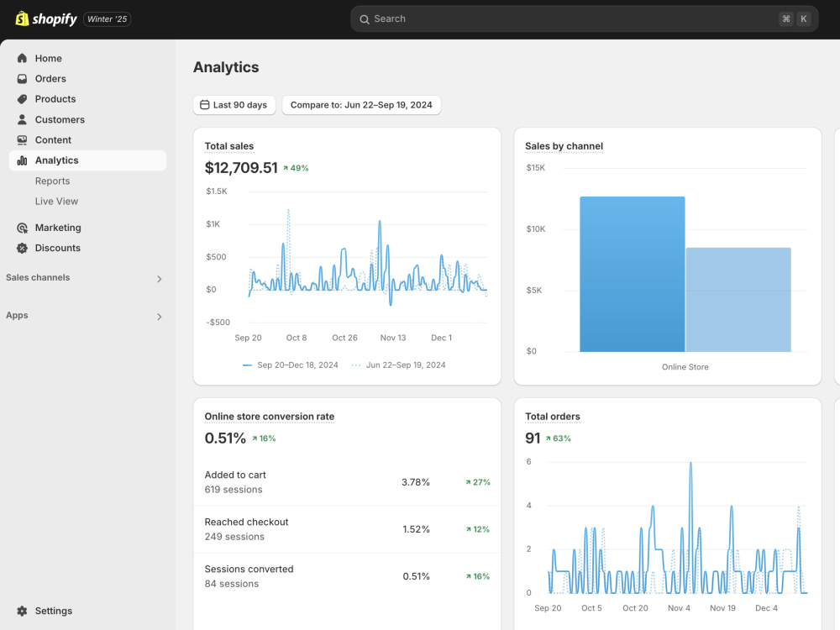840x630 pixels.
Task: Click inside the Search field
Action: (584, 19)
